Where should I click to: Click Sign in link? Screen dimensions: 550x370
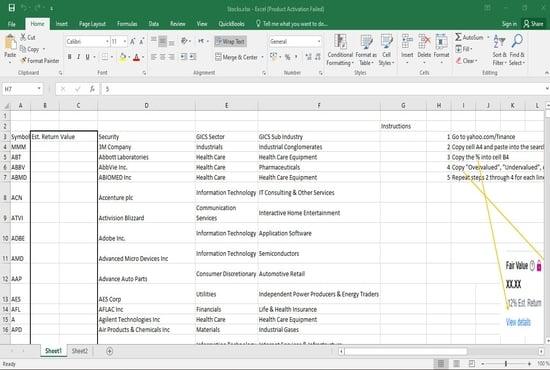pyautogui.click(x=509, y=24)
